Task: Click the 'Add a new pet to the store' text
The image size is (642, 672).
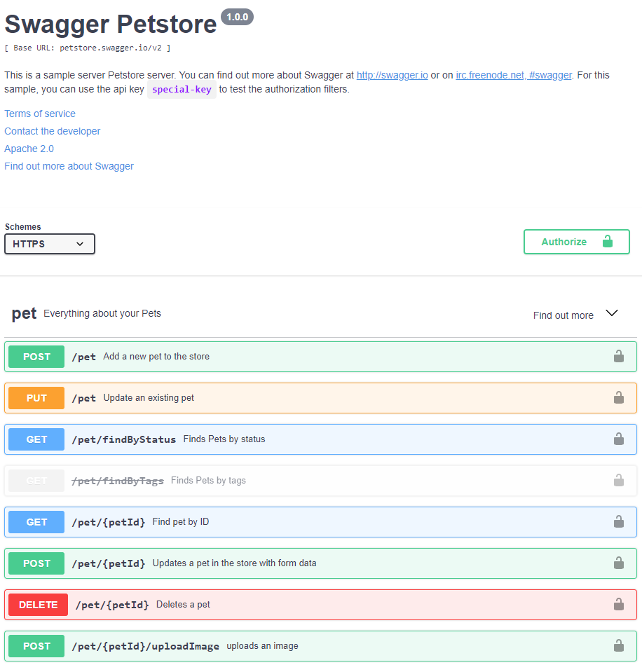Action: [x=156, y=356]
